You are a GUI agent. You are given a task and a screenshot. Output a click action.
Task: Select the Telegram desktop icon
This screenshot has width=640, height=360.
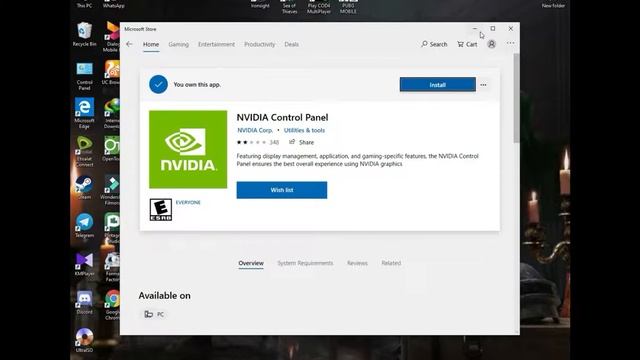click(x=84, y=226)
